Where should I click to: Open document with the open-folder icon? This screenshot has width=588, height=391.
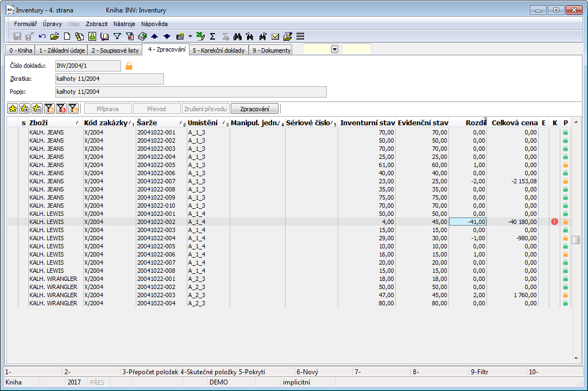tap(55, 36)
